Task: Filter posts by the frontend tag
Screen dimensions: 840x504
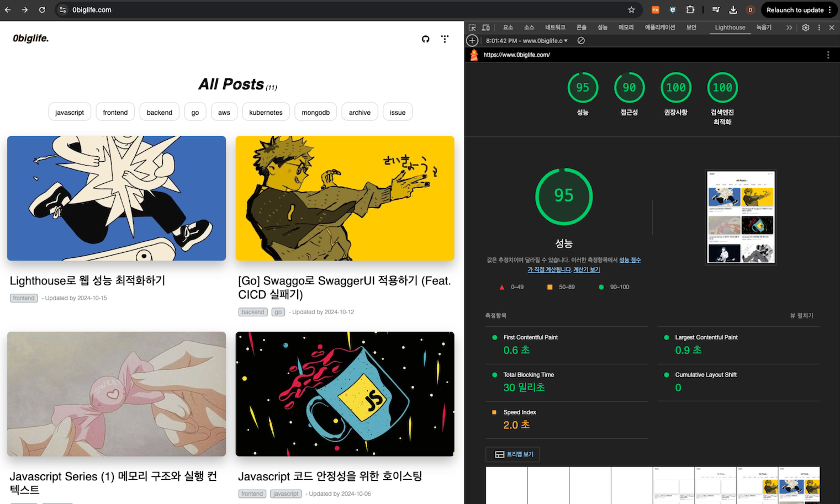Action: [115, 112]
